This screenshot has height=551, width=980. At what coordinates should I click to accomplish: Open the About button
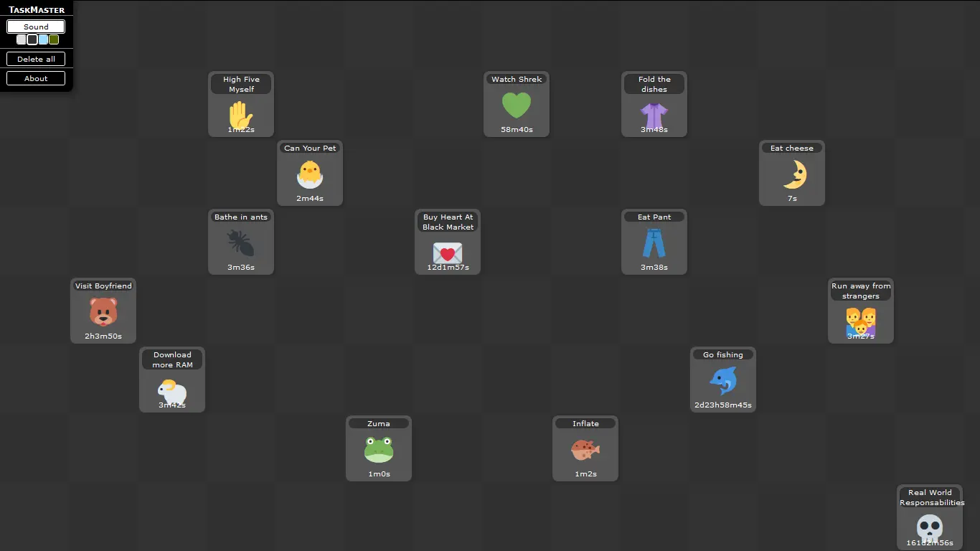click(x=36, y=78)
